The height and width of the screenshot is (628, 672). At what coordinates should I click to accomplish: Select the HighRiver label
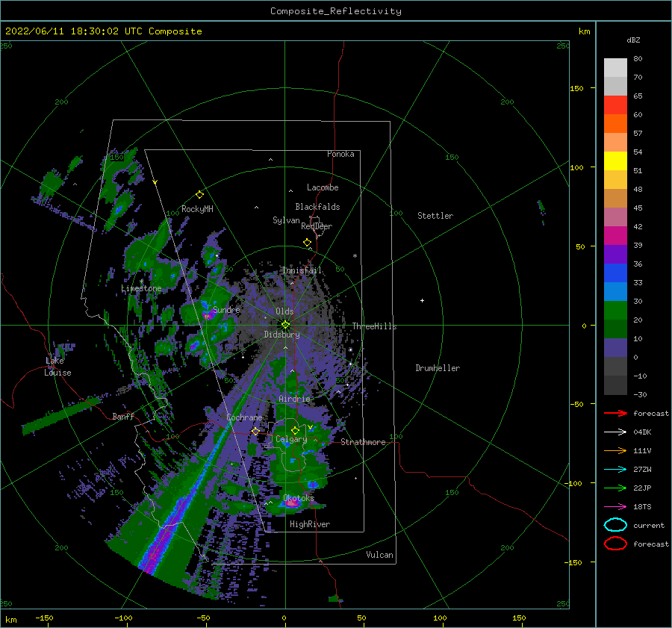309,524
